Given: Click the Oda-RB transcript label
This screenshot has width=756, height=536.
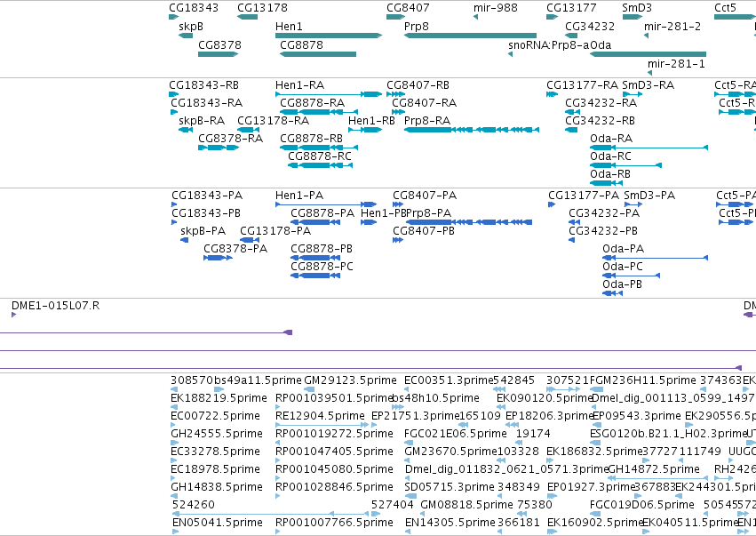Looking at the screenshot, I should click(610, 174).
